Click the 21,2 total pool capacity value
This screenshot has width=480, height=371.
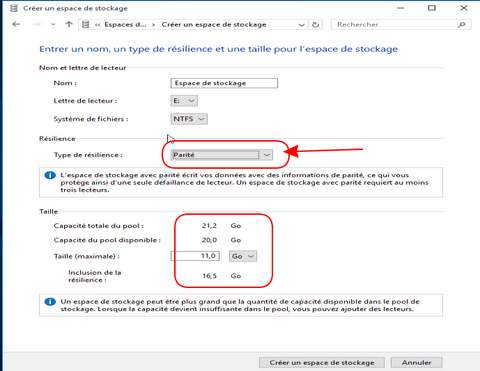click(209, 226)
